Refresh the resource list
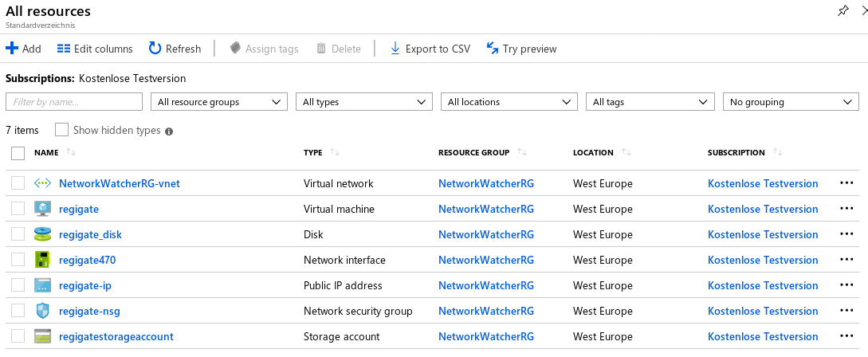 pyautogui.click(x=175, y=49)
